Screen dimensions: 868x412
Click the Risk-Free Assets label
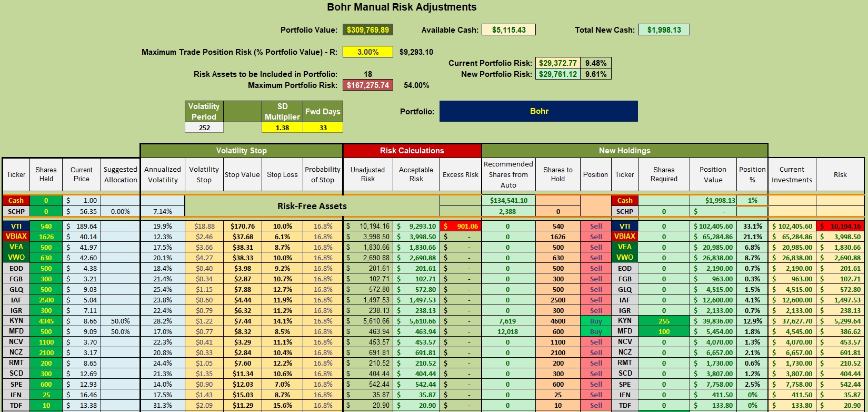click(312, 206)
